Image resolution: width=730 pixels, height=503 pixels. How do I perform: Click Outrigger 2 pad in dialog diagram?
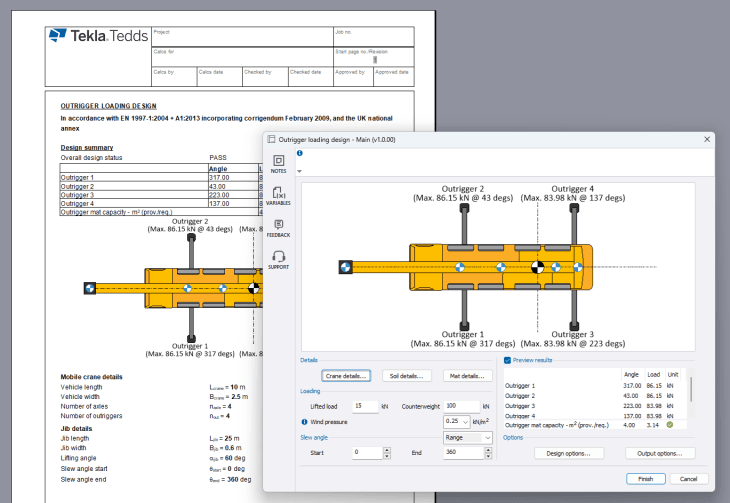click(464, 209)
